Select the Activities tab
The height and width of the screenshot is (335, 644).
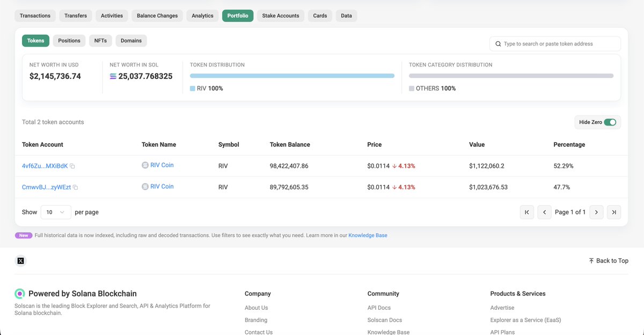tap(112, 16)
